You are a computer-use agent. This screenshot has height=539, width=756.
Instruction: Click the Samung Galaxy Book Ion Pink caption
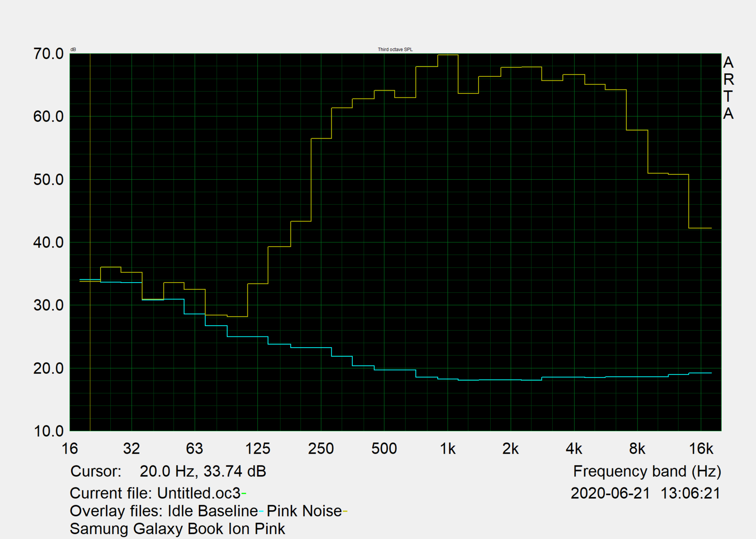177,529
